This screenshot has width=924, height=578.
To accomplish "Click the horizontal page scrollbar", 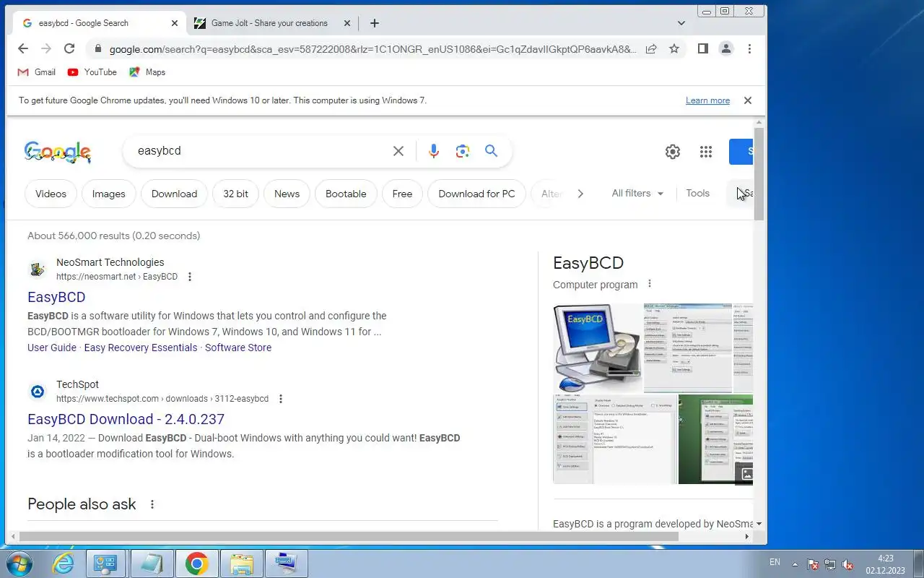I will click(349, 537).
